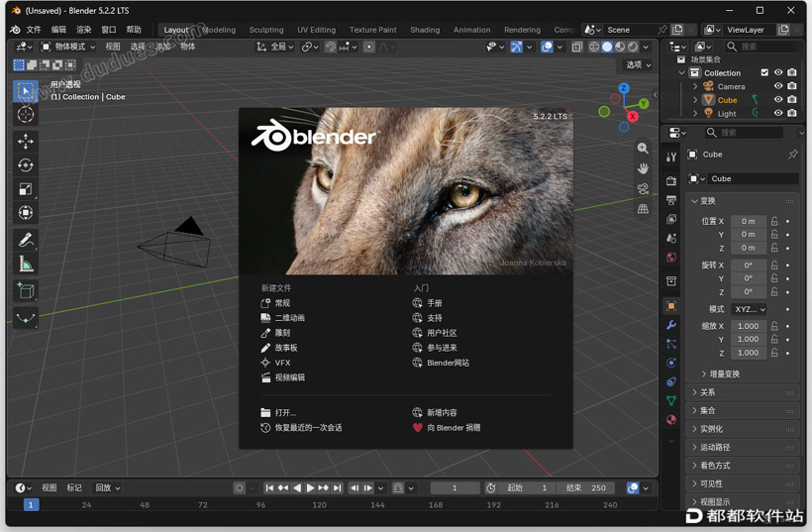Select the Annotate tool
Image resolution: width=812 pixels, height=532 pixels.
coord(25,240)
